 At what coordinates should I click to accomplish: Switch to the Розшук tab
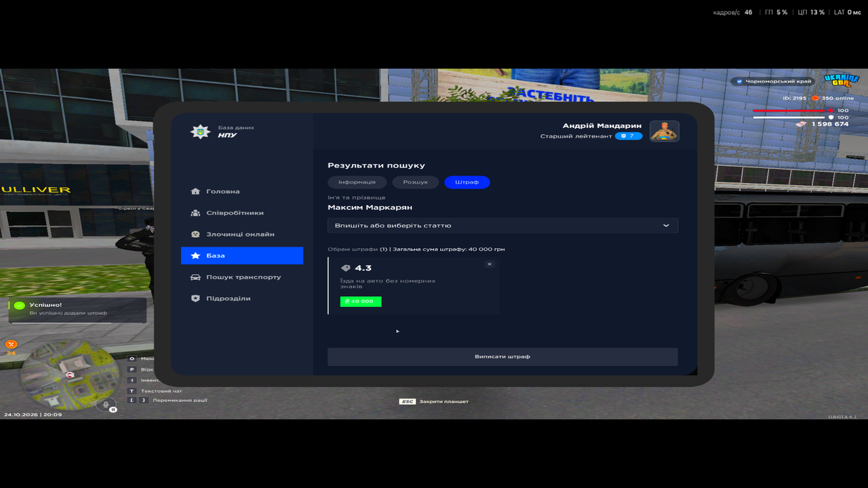(x=415, y=182)
